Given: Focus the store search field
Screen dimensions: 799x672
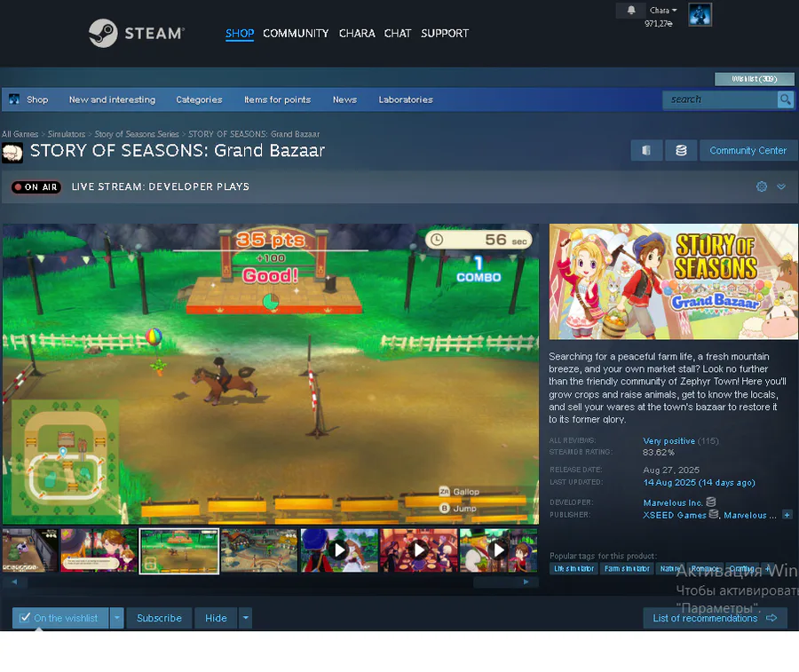Looking at the screenshot, I should [x=719, y=99].
